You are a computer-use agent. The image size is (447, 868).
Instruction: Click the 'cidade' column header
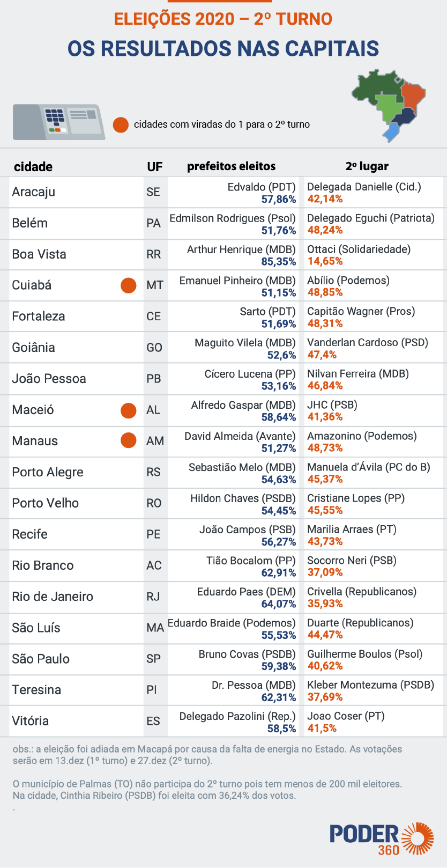tap(33, 166)
